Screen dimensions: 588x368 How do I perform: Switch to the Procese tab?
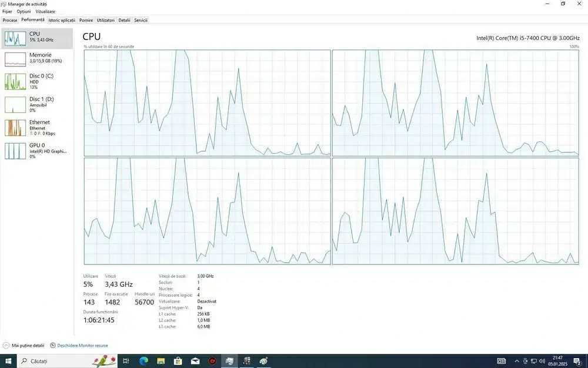[x=10, y=20]
